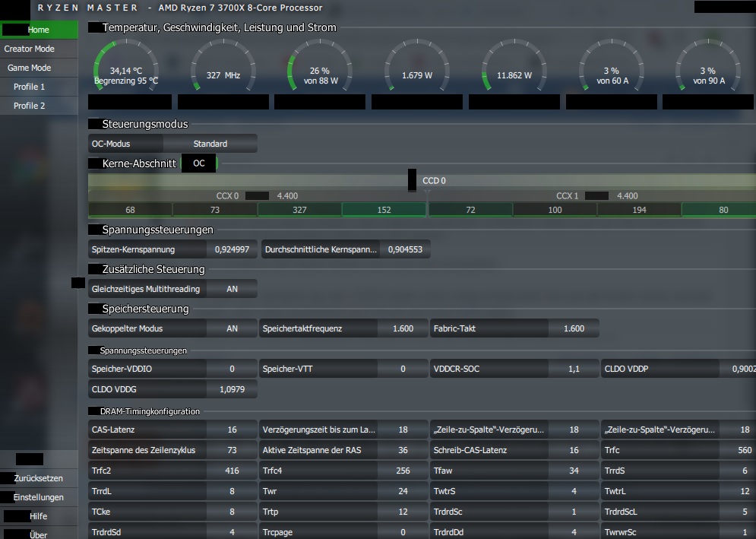Screen dimensions: 756x539
Task: Click the Zeitspanne des Zeilenzyklus value 73
Action: [232, 450]
